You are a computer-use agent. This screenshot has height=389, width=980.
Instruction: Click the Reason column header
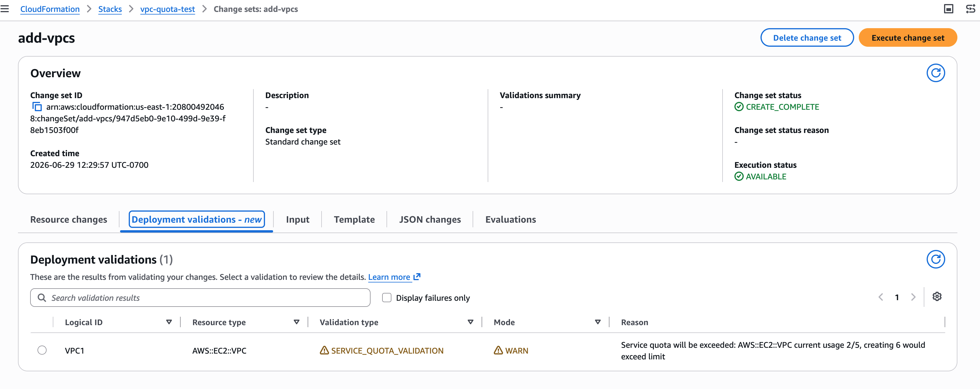point(635,322)
